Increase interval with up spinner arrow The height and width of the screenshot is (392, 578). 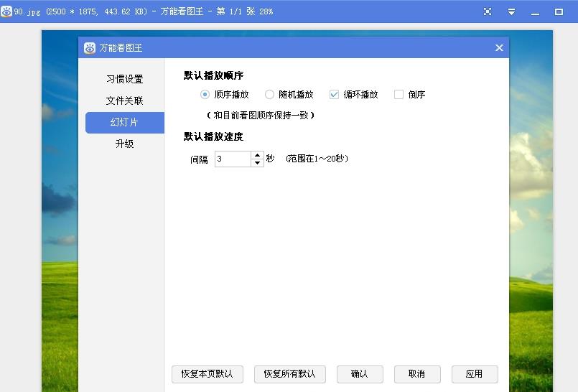tap(257, 155)
